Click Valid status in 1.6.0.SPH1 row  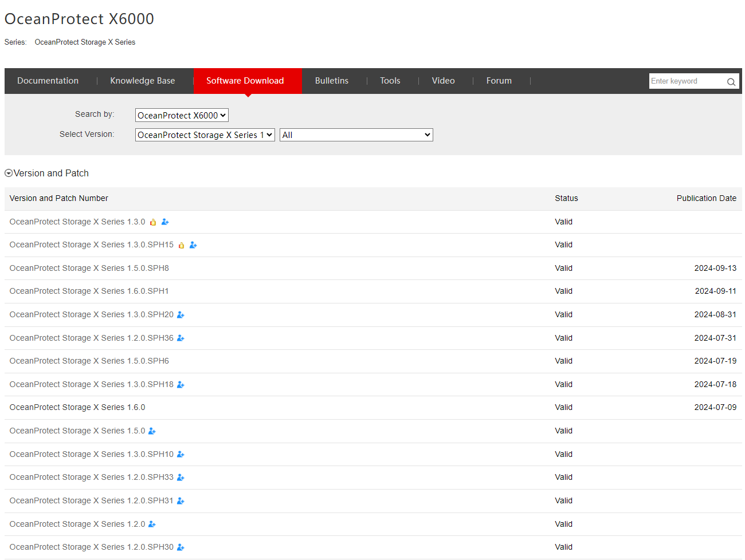click(563, 291)
